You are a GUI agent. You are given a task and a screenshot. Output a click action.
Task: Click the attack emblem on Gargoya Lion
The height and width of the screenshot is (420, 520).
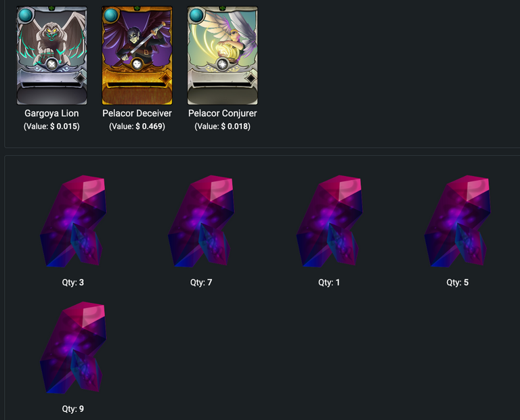pos(51,64)
